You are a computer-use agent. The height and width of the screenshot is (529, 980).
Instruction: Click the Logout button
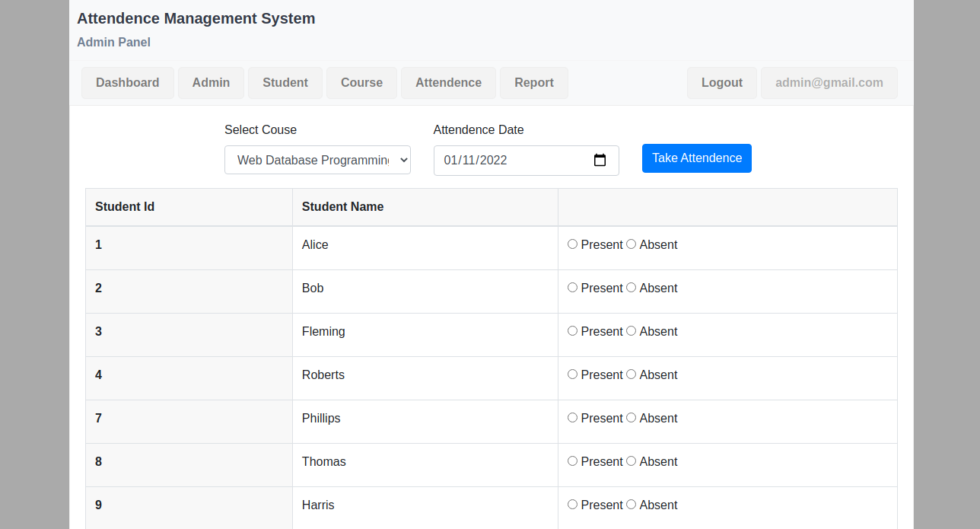click(x=721, y=83)
